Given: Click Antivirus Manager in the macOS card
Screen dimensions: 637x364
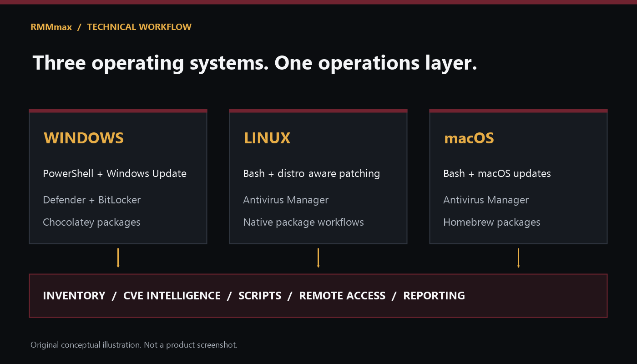Looking at the screenshot, I should tap(486, 200).
